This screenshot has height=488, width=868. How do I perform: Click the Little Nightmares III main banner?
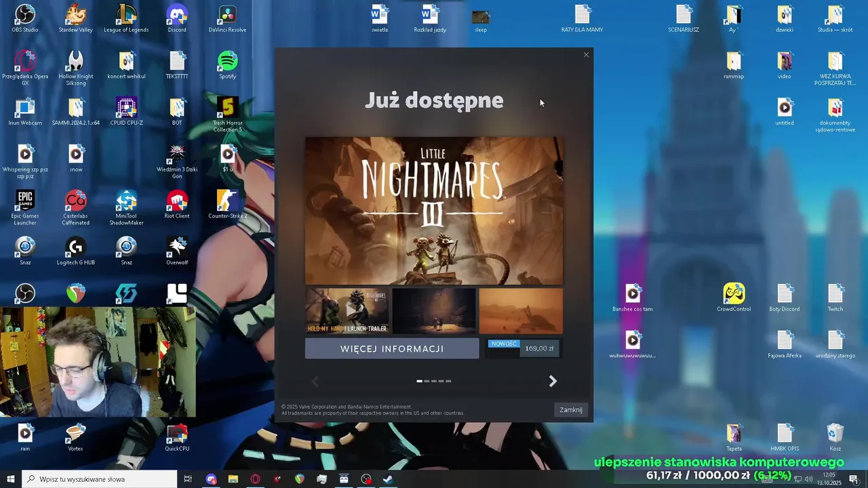434,211
